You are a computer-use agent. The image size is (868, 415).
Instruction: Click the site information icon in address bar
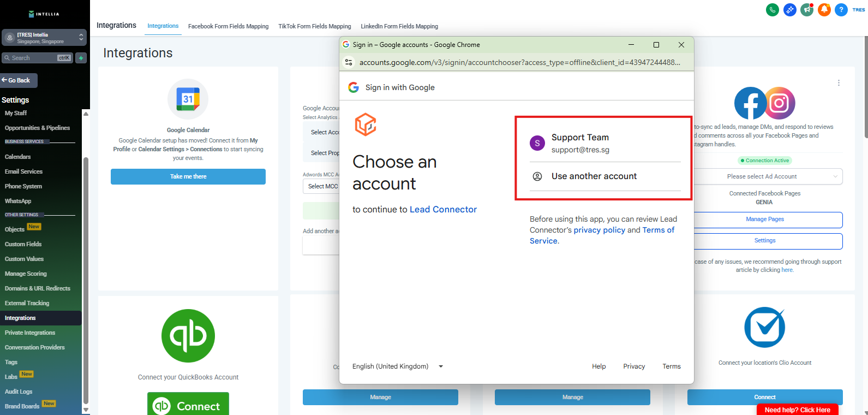349,62
